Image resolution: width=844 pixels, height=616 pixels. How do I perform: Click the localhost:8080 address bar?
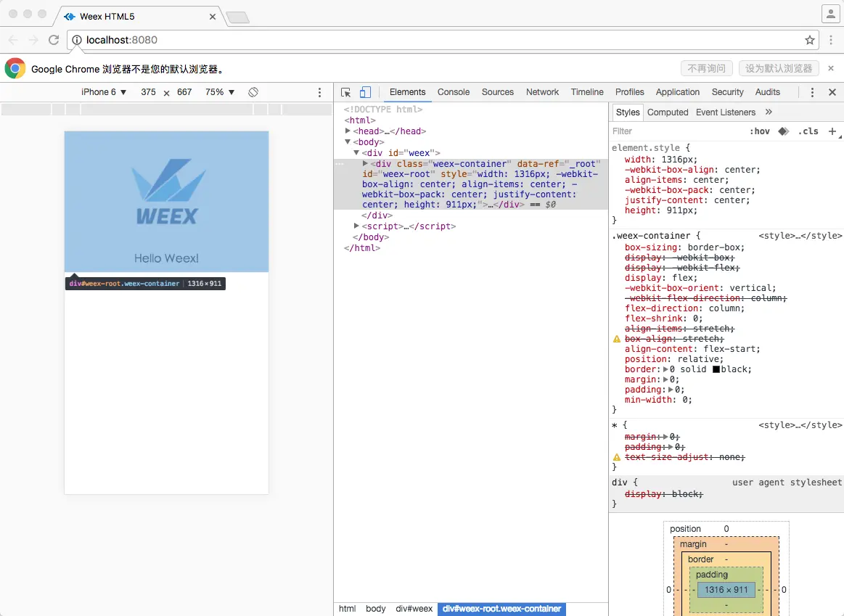tap(441, 40)
